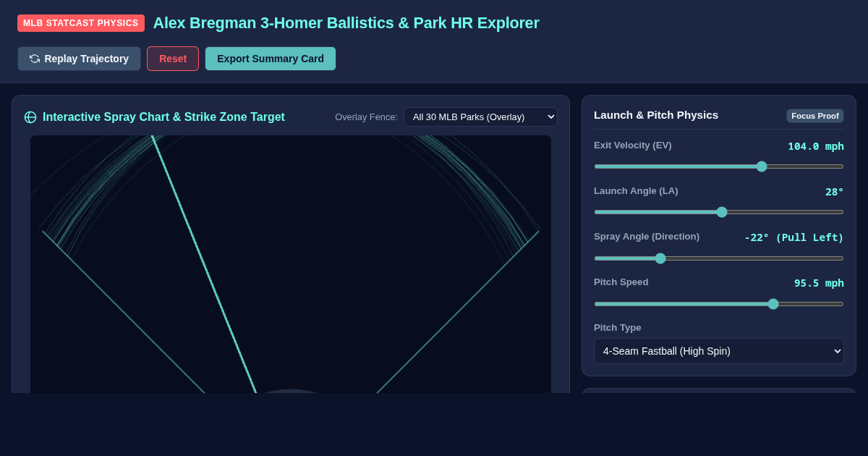
Task: Click the 95.5 mph pitch speed value
Action: click(819, 283)
